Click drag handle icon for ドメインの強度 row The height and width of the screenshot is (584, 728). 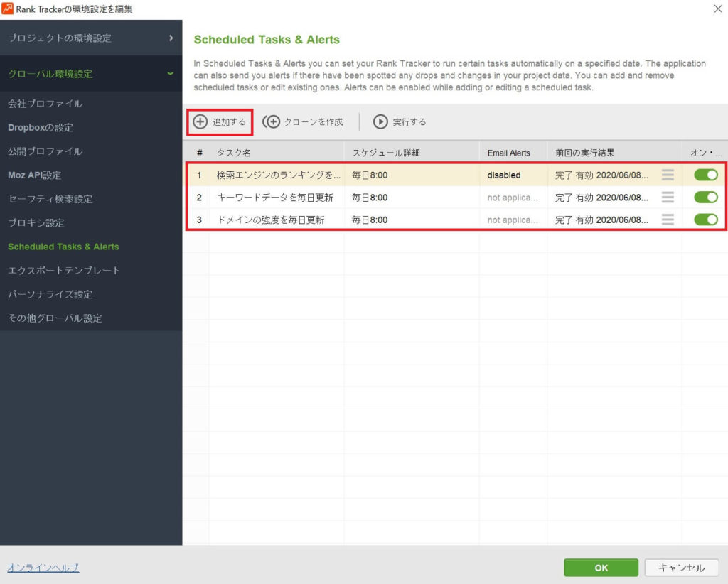668,220
